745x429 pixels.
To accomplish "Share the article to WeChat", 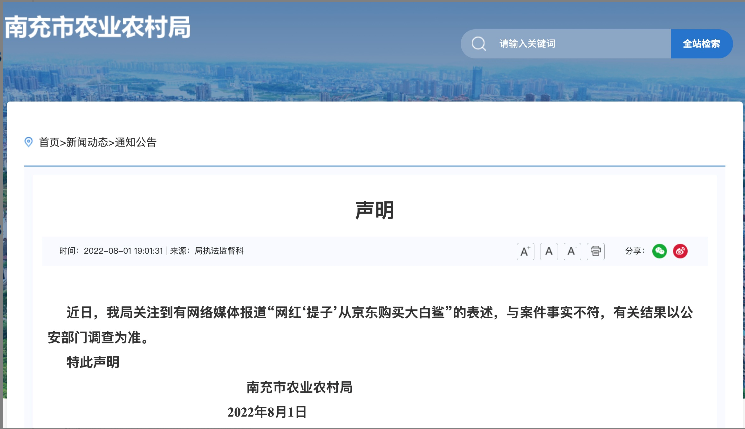I will [659, 251].
